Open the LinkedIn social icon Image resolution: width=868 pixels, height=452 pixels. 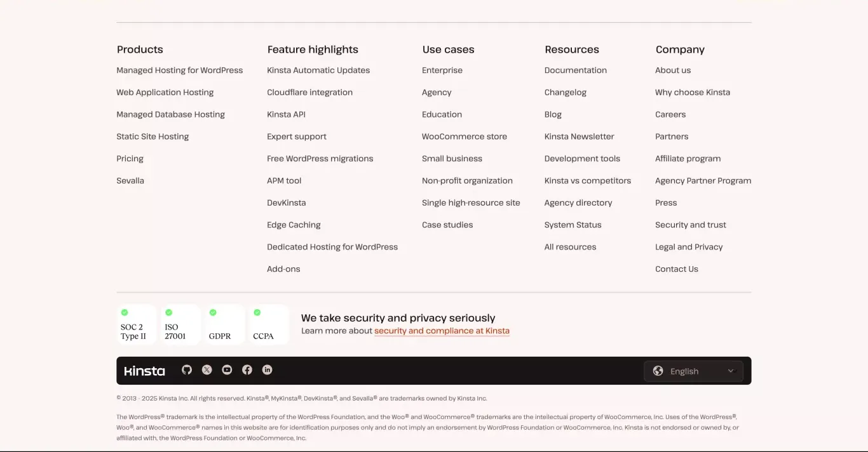[x=268, y=370]
